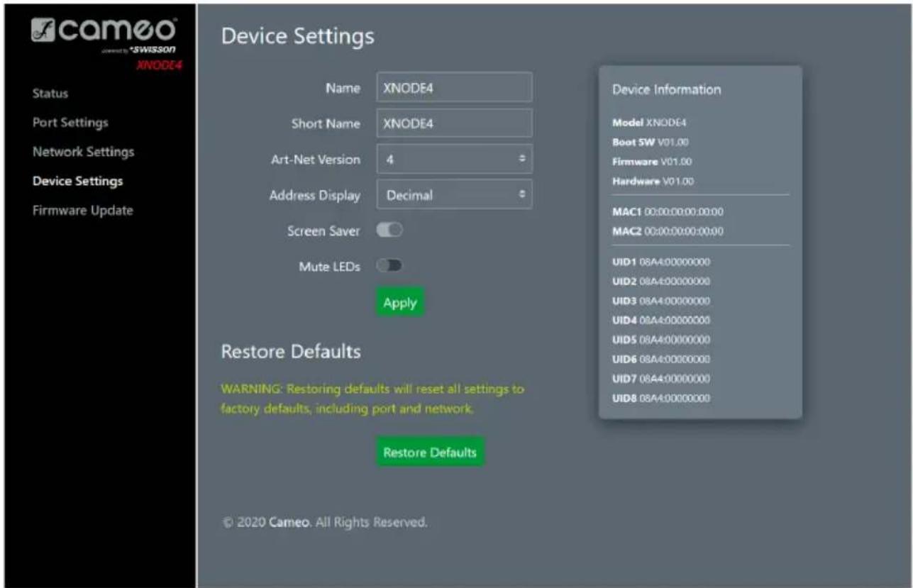The width and height of the screenshot is (913, 588).
Task: Click the UID5 value row
Action: [661, 340]
